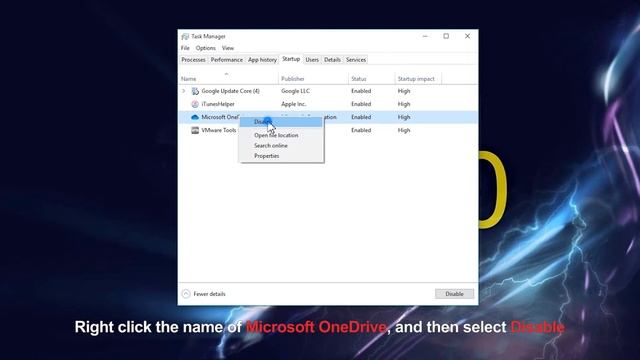Click High impact in the Microsoft OneDrive row
This screenshot has width=640, height=360.
coord(404,117)
